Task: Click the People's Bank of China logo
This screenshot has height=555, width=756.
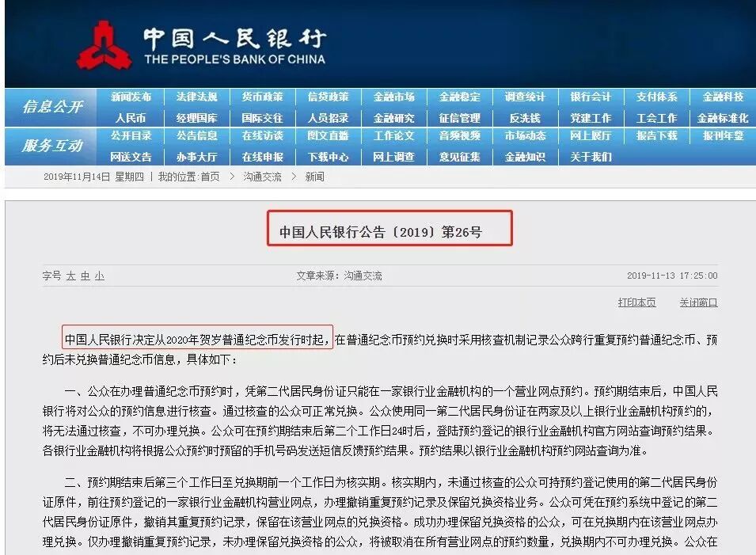Action: (x=104, y=45)
